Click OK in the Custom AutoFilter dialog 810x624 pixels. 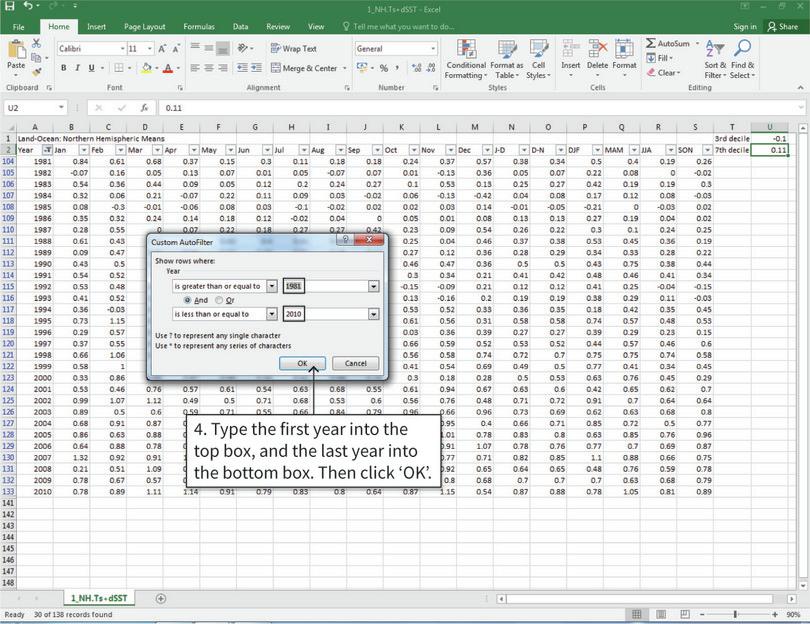tap(302, 363)
